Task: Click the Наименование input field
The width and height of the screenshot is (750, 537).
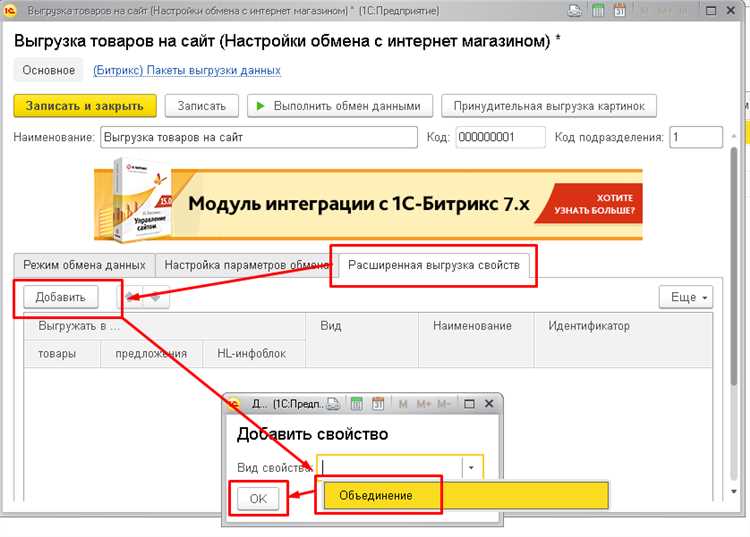Action: point(259,137)
